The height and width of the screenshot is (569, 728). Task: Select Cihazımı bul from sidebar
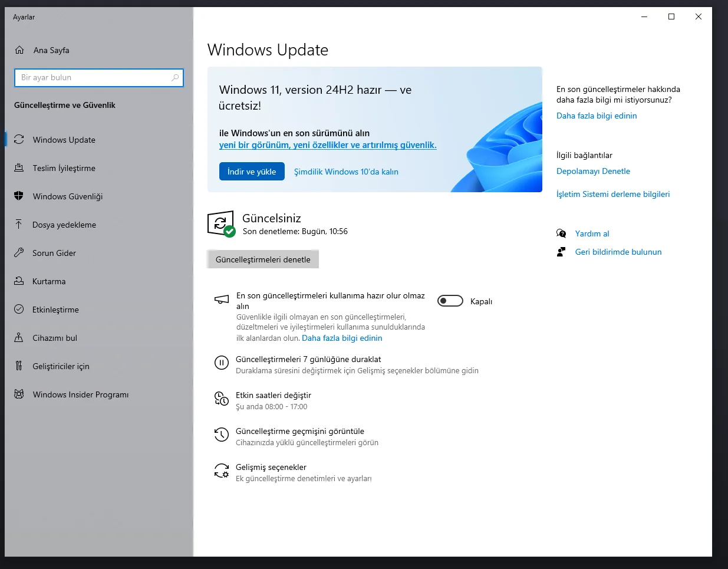tap(98, 338)
